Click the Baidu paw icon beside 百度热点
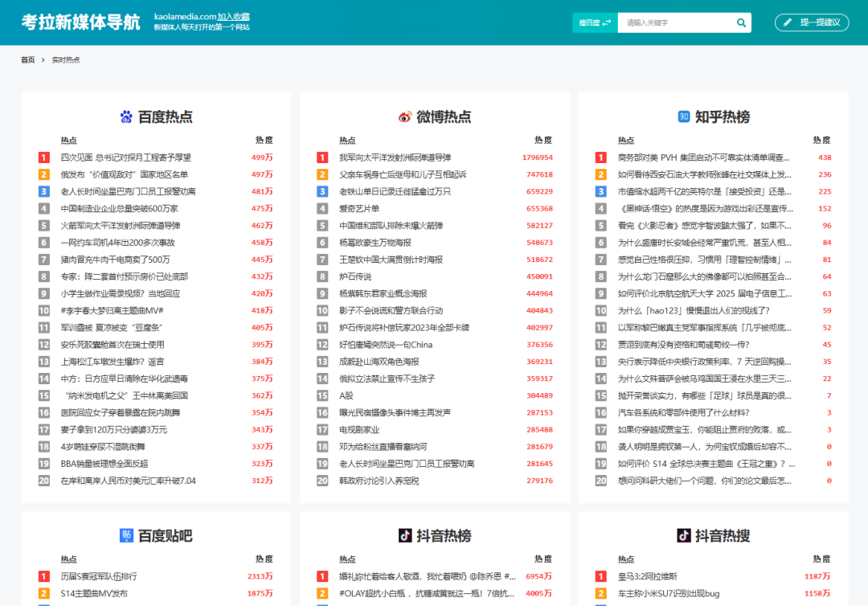 click(x=125, y=115)
